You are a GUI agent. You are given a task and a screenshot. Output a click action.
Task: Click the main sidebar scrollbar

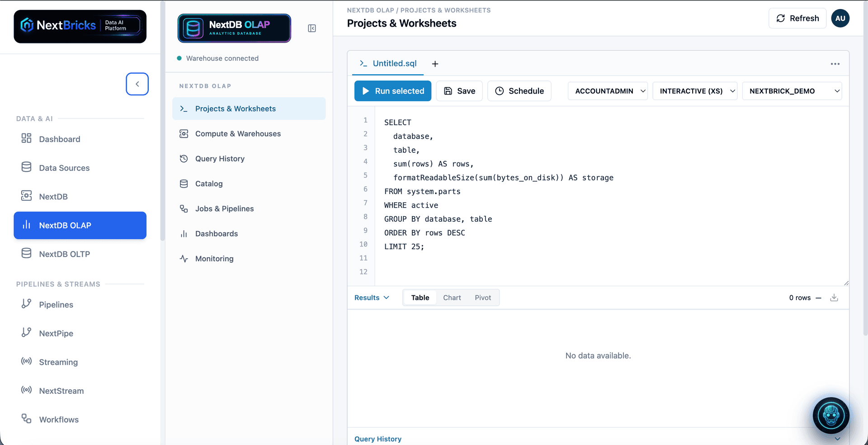(163, 121)
